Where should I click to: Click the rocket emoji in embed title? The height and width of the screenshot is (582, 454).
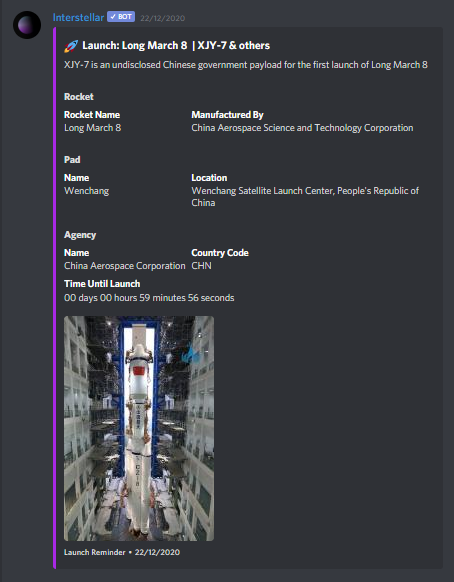pyautogui.click(x=71, y=46)
